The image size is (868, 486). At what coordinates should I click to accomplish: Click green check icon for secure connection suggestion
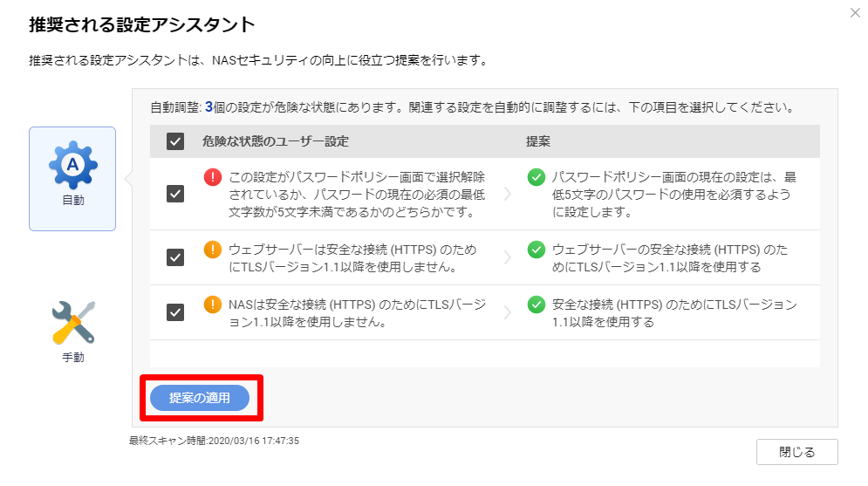click(x=537, y=305)
